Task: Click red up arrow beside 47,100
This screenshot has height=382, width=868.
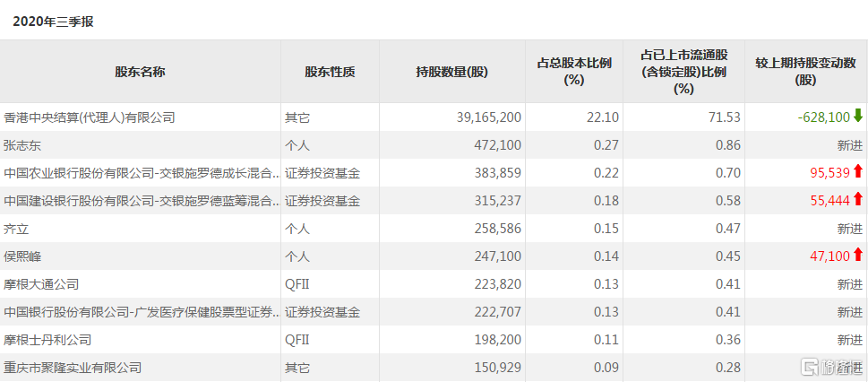Action: (x=858, y=255)
